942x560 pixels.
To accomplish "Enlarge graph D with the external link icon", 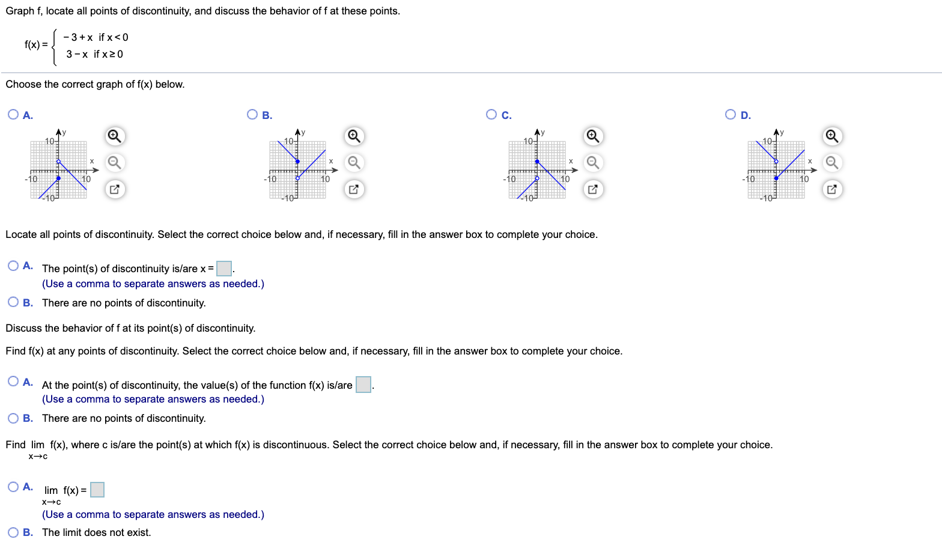I will pyautogui.click(x=831, y=189).
